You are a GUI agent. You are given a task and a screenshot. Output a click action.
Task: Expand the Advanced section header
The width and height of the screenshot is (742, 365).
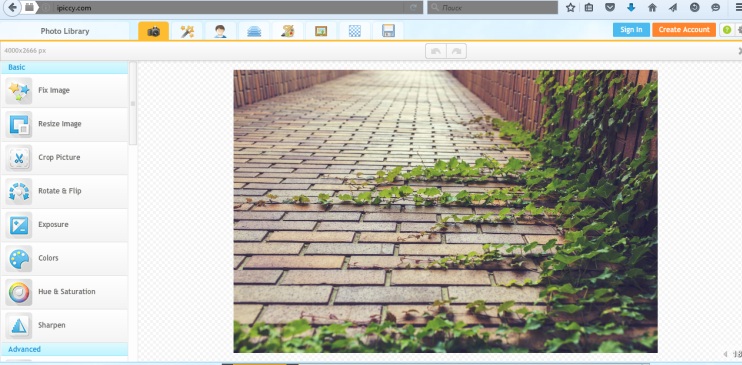coord(64,349)
